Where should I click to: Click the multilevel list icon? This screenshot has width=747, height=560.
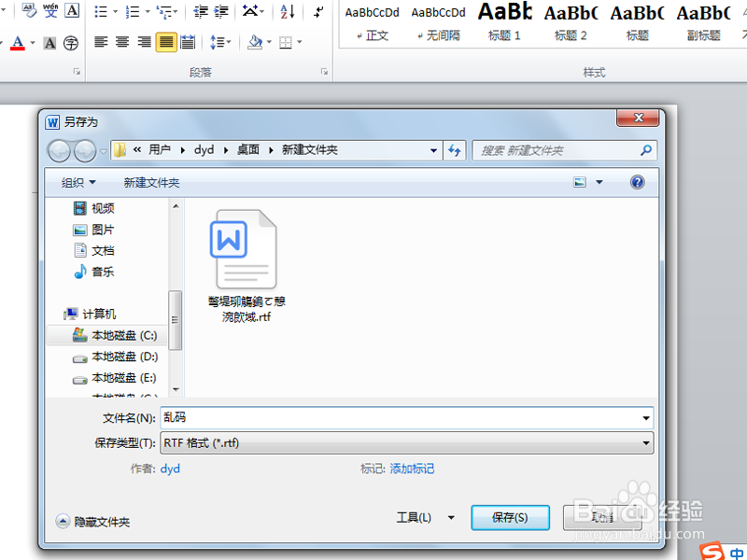point(164,11)
